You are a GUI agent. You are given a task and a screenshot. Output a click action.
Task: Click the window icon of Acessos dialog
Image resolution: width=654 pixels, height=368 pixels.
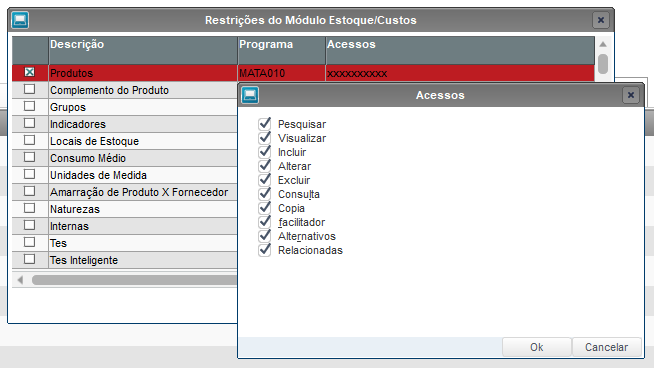point(250,95)
